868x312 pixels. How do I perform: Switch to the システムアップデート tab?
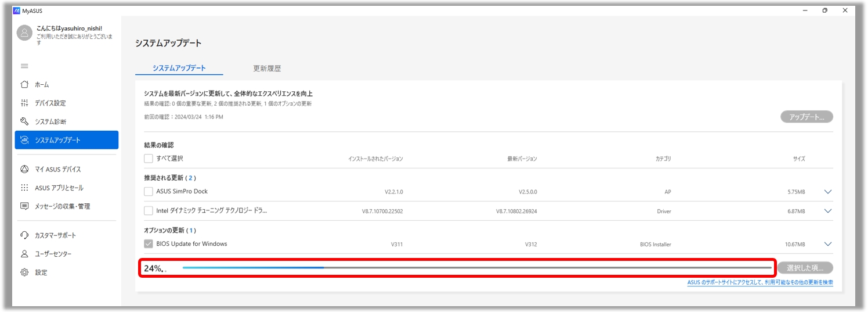pyautogui.click(x=179, y=68)
